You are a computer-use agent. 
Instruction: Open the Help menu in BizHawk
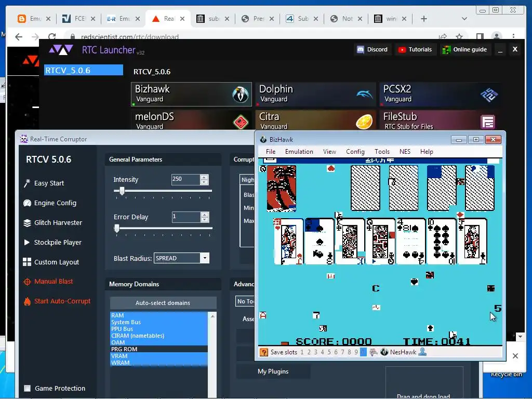point(427,152)
